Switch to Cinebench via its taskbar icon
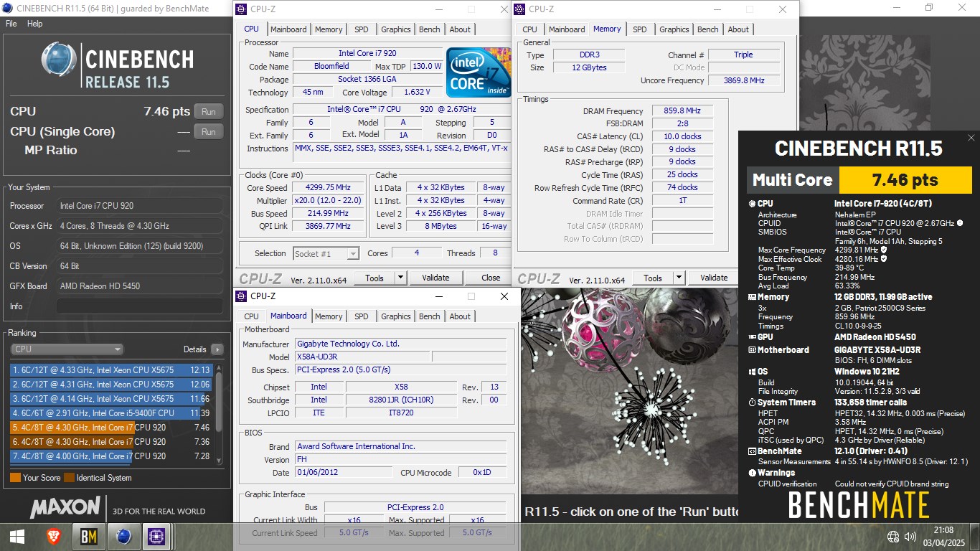980x551 pixels. tap(123, 536)
